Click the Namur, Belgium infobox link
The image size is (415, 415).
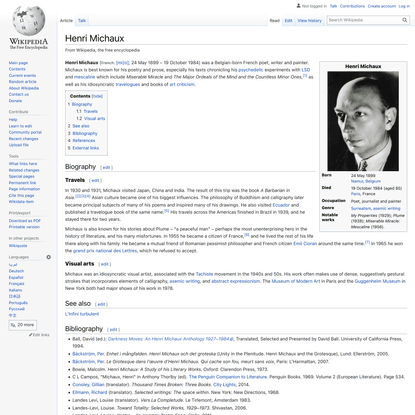(365, 181)
